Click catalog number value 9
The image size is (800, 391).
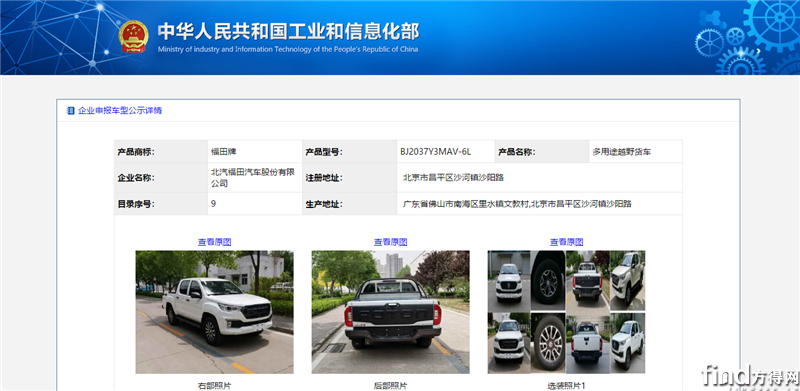coord(213,204)
